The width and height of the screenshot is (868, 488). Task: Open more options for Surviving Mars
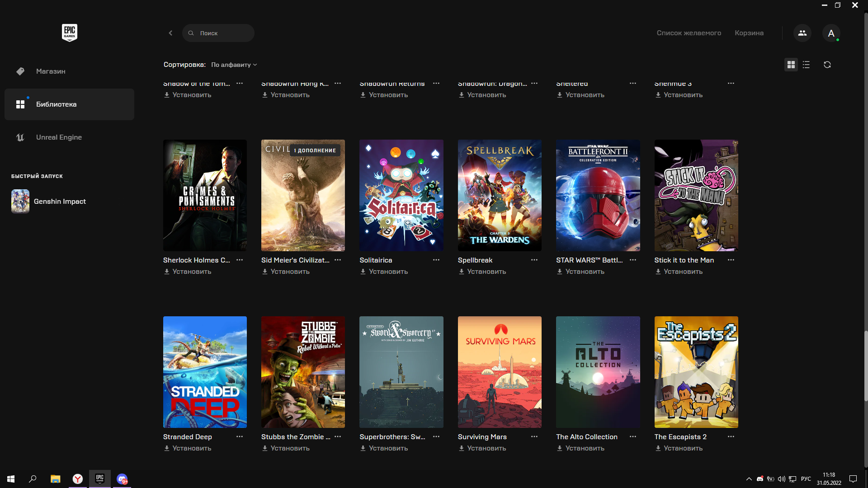pos(534,436)
